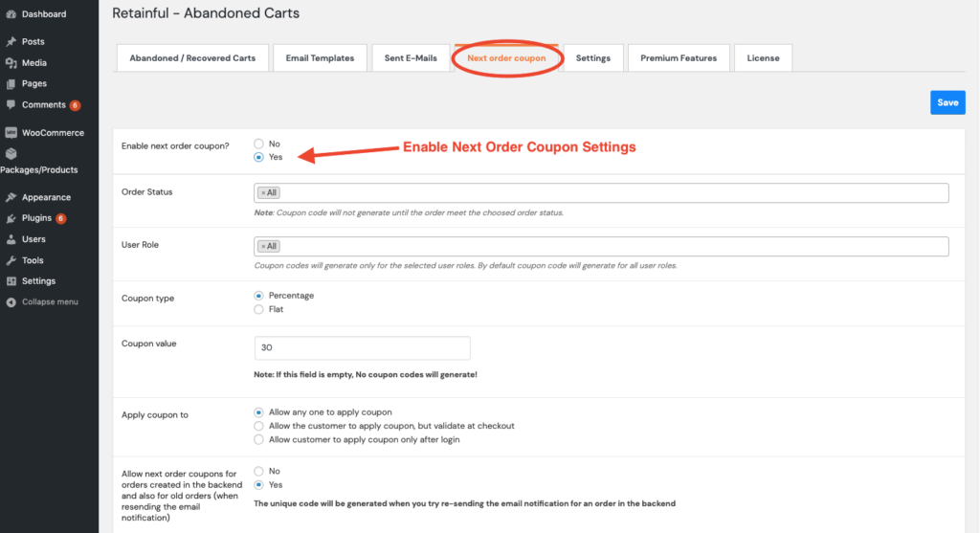Open the Abandoned / Recovered Carts tab
980x533 pixels.
click(192, 58)
